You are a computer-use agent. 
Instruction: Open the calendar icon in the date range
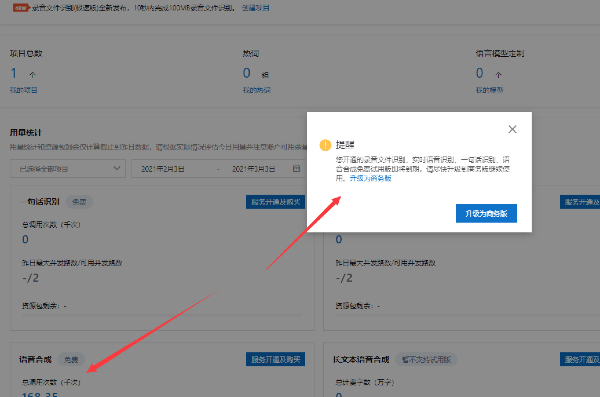point(296,168)
